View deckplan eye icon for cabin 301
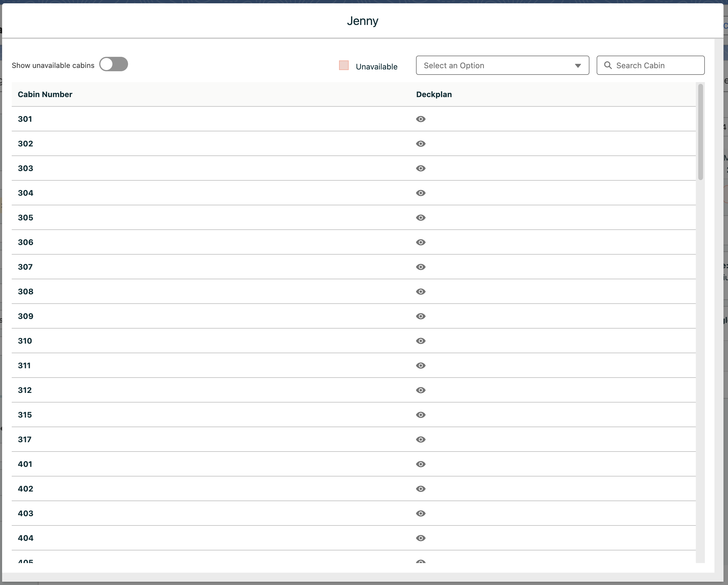The height and width of the screenshot is (585, 728). coord(421,119)
